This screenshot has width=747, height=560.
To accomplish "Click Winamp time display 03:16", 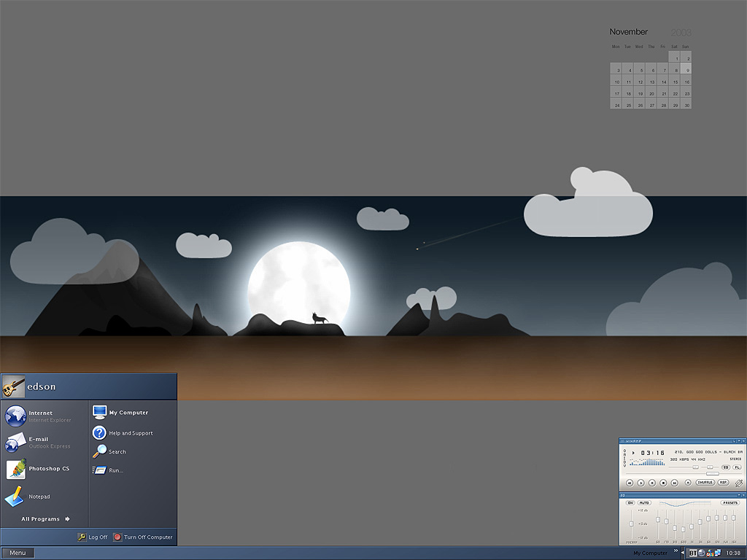I will (x=653, y=453).
